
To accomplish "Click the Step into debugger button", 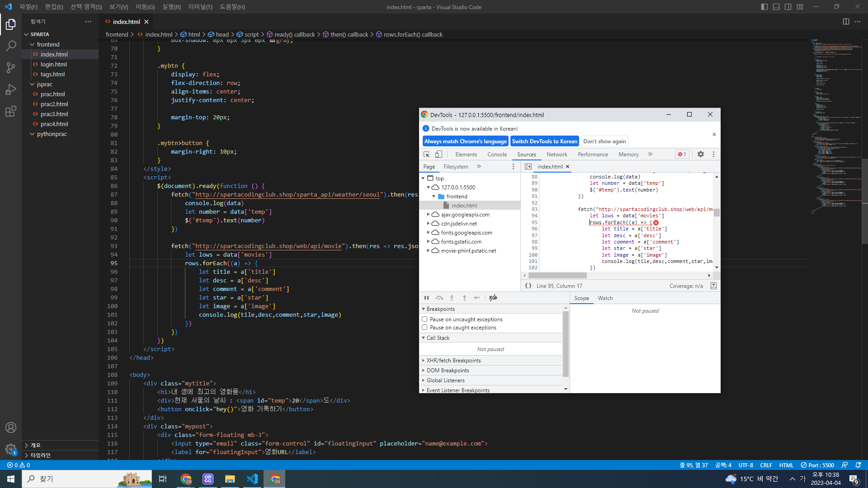I will click(x=452, y=298).
